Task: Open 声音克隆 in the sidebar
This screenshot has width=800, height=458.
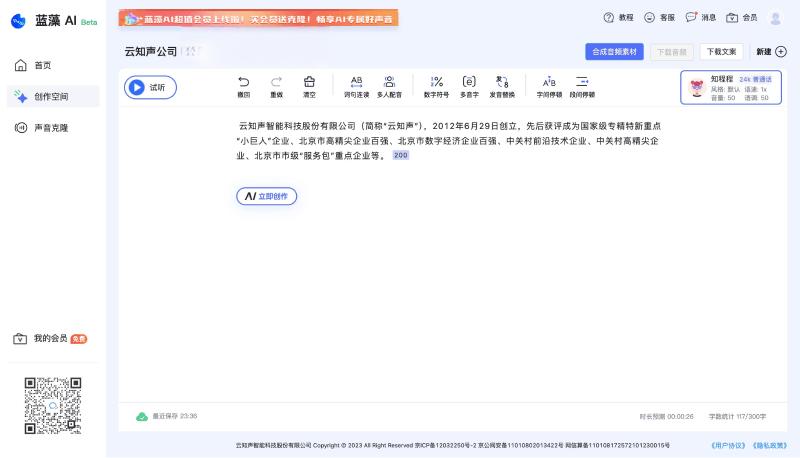Action: coord(51,127)
